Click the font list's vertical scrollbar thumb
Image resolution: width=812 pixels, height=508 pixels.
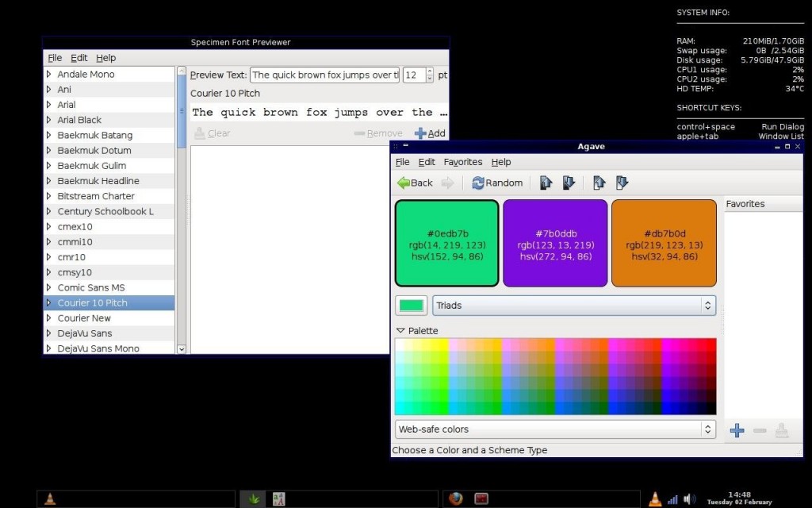[x=182, y=111]
